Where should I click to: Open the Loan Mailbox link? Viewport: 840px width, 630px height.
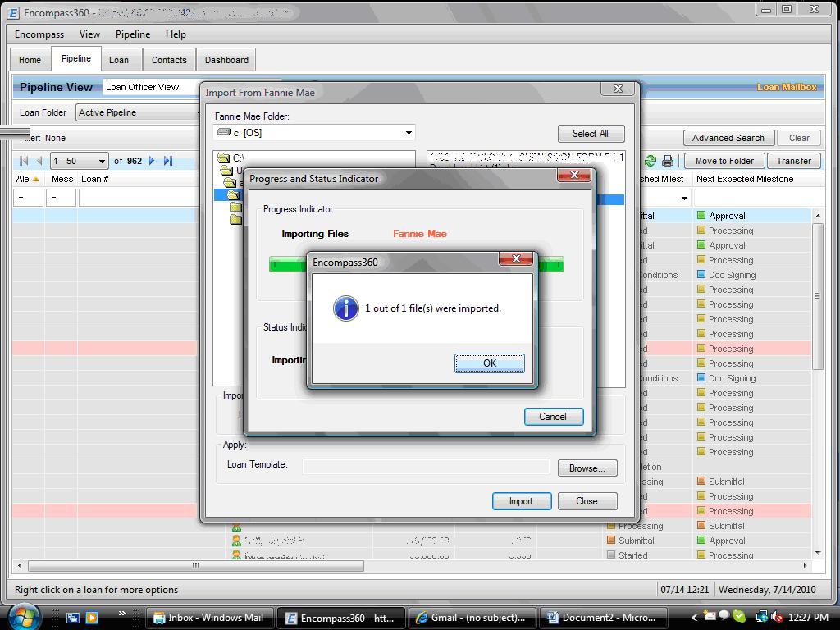(787, 87)
